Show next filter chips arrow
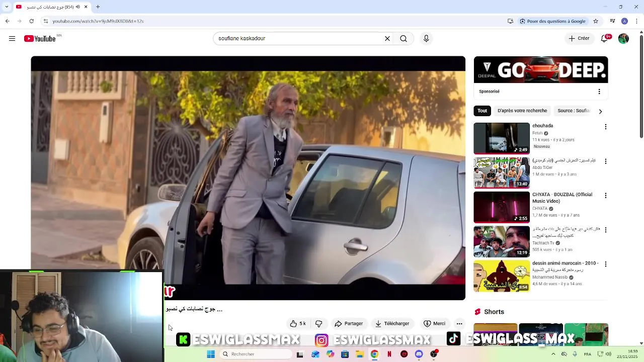The width and height of the screenshot is (644, 362). pos(600,112)
